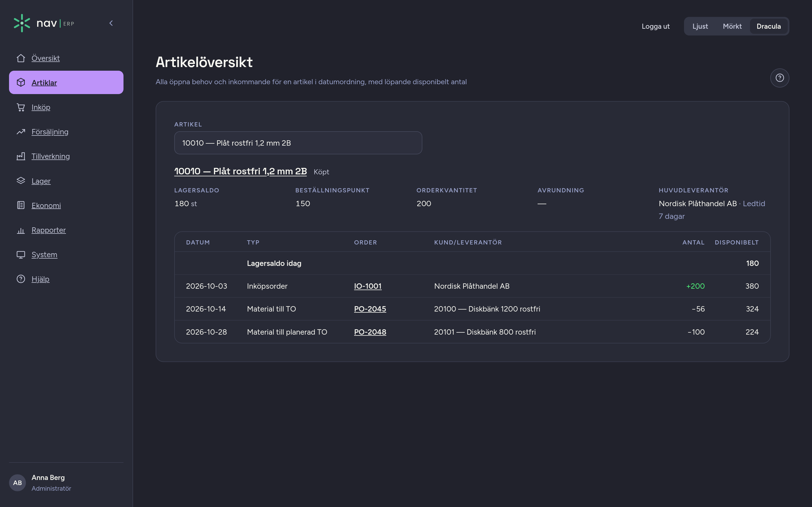Collapse the sidebar with the chevron
This screenshot has width=812, height=507.
tap(111, 23)
